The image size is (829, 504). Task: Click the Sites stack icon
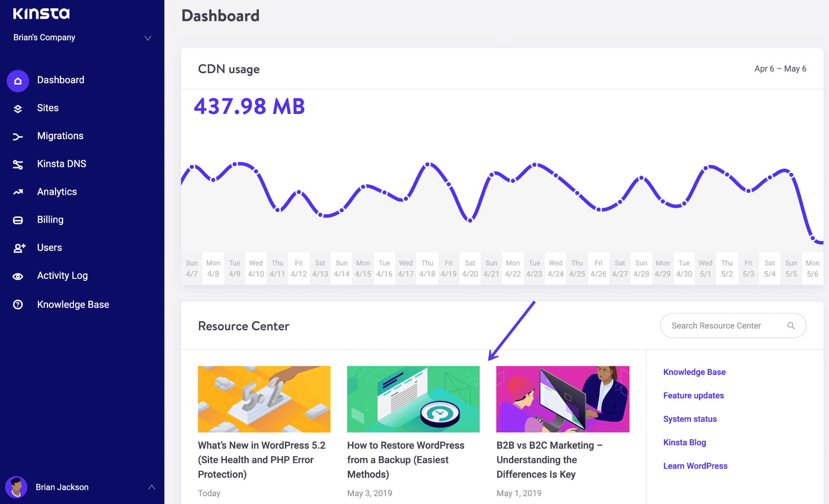(17, 108)
